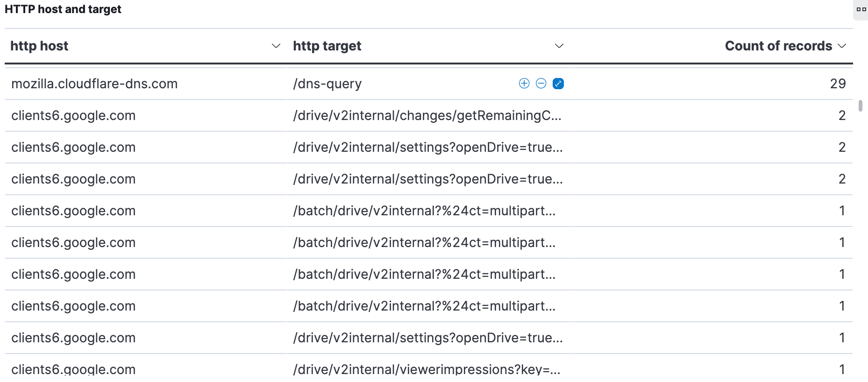
Task: Click the 'http host' column header label
Action: pyautogui.click(x=39, y=46)
